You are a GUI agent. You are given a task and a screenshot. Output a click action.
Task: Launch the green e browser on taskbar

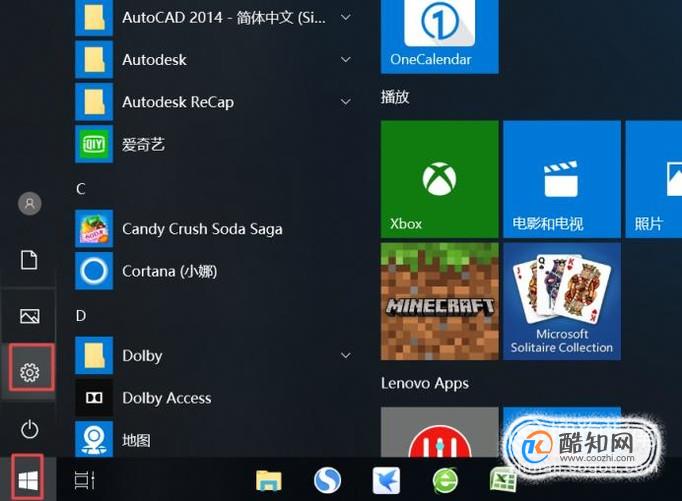pyautogui.click(x=445, y=481)
